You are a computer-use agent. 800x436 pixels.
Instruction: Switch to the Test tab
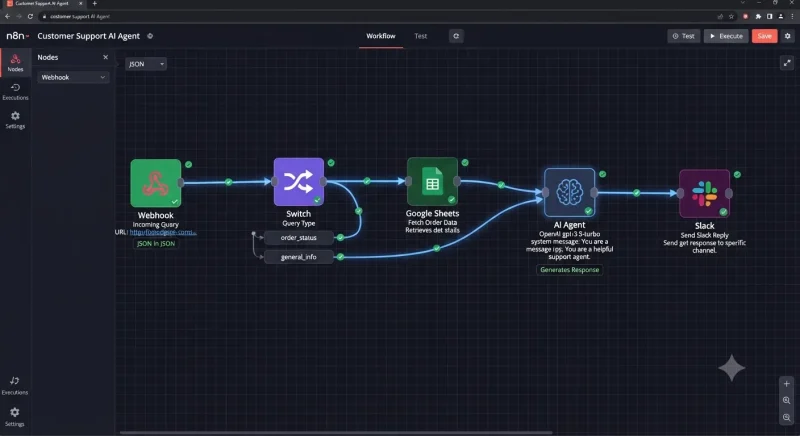pyautogui.click(x=420, y=36)
